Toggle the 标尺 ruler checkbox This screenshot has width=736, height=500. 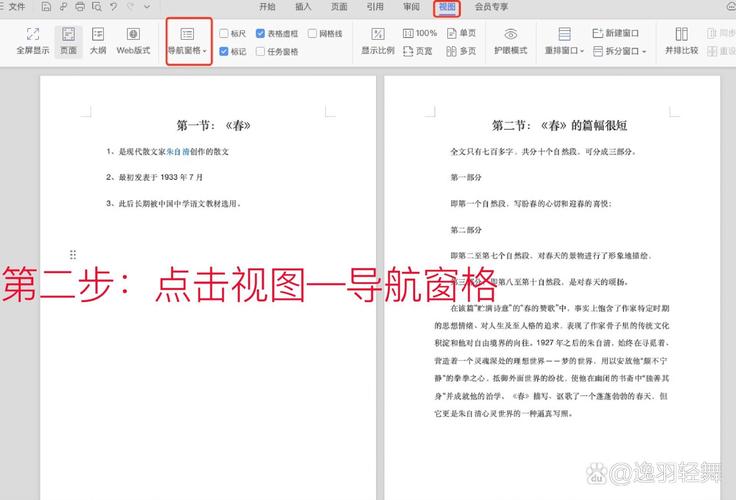coord(224,33)
